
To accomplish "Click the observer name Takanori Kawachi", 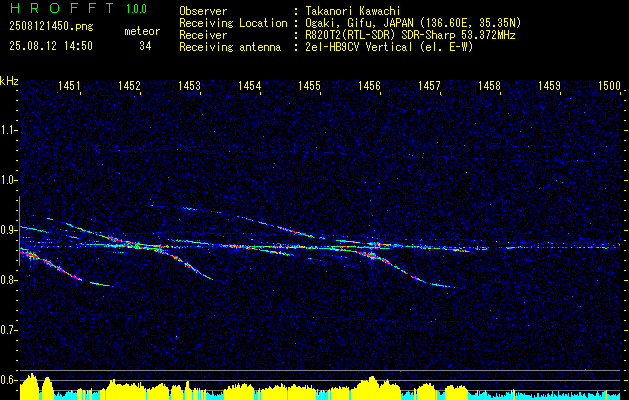I will pyautogui.click(x=353, y=11).
